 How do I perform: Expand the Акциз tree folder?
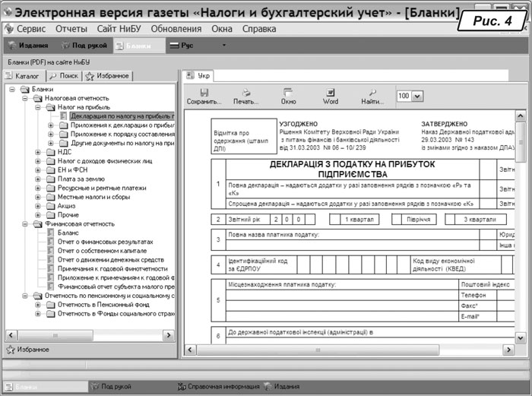38,205
